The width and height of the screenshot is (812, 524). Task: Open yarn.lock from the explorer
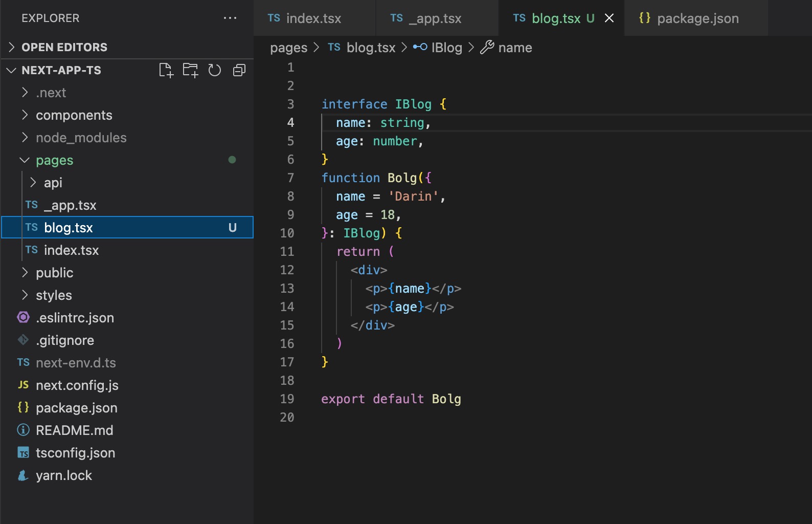127,475
